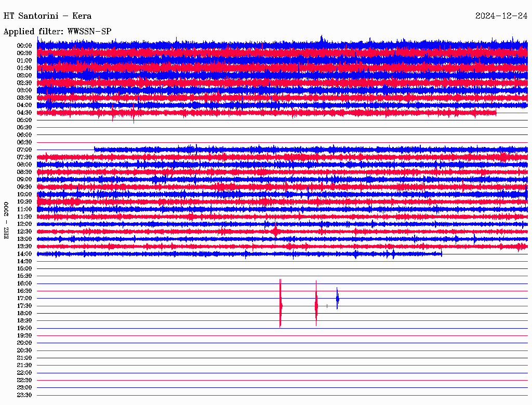
Task: Click the isolated blue spike near 17:00
Action: click(x=337, y=298)
